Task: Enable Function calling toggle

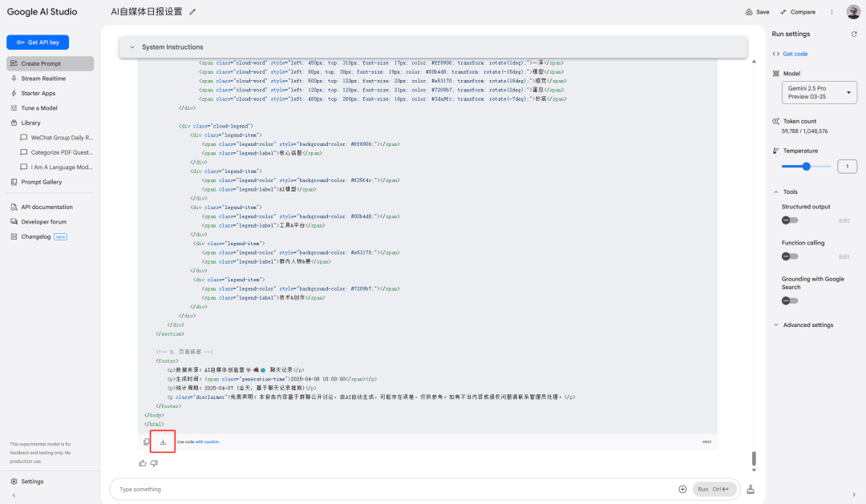Action: click(790, 256)
